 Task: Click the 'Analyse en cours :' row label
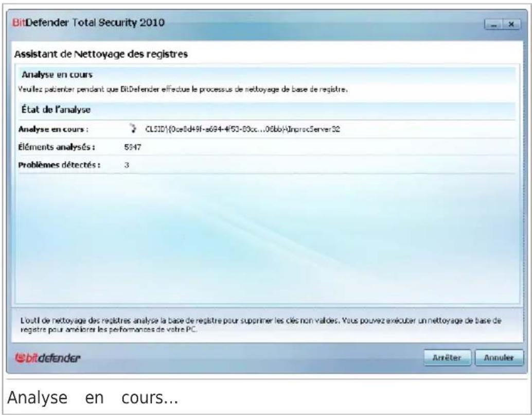tap(54, 129)
